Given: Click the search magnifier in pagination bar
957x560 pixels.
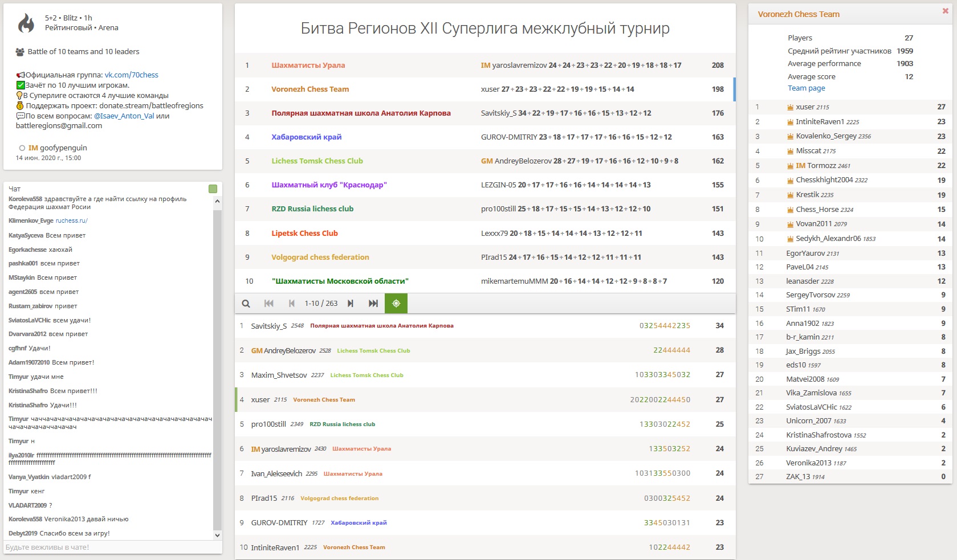Looking at the screenshot, I should point(246,304).
